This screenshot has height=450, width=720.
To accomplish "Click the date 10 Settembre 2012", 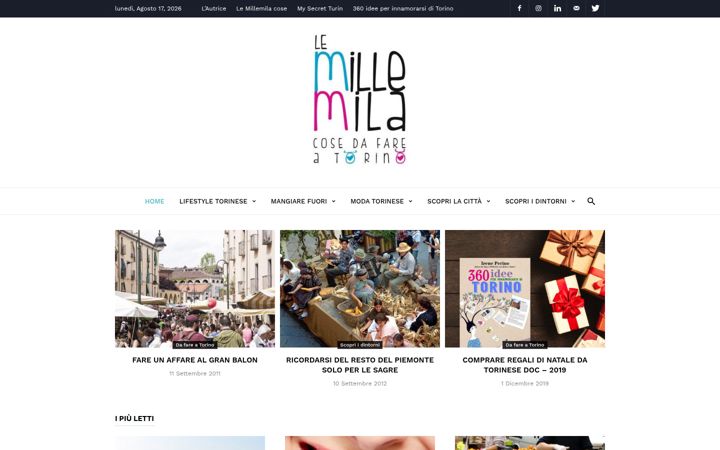I will [360, 383].
